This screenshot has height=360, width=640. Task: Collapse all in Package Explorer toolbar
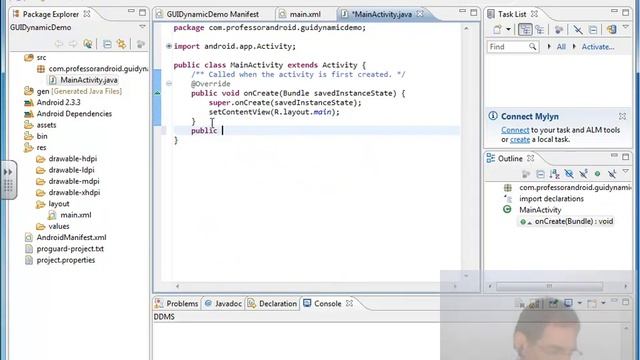pyautogui.click(x=107, y=44)
